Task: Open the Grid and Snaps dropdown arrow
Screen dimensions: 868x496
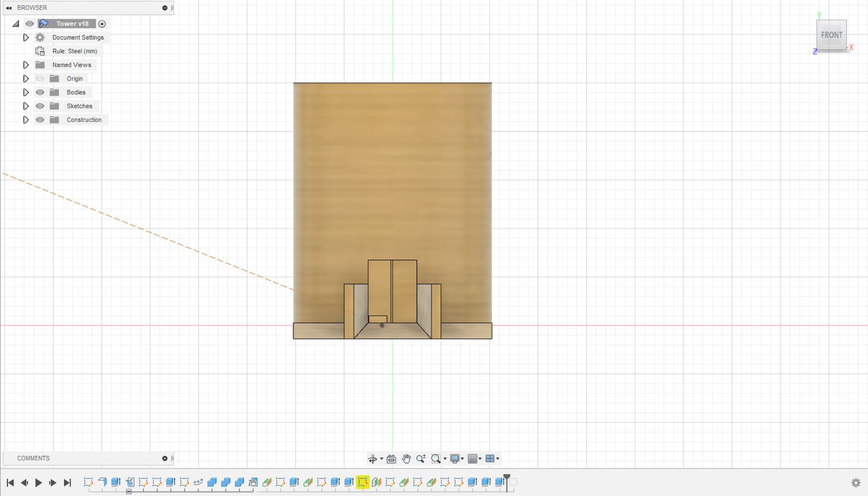Action: [x=480, y=459]
